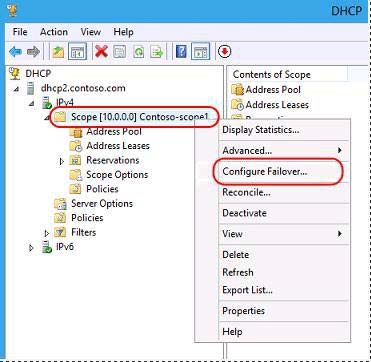Click the red down-arrow circle toolbar icon
This screenshot has height=362, width=371.
pyautogui.click(x=225, y=51)
